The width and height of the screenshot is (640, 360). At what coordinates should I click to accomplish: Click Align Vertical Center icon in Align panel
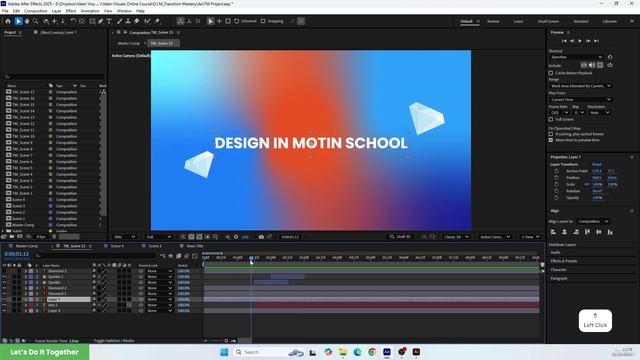599,232
